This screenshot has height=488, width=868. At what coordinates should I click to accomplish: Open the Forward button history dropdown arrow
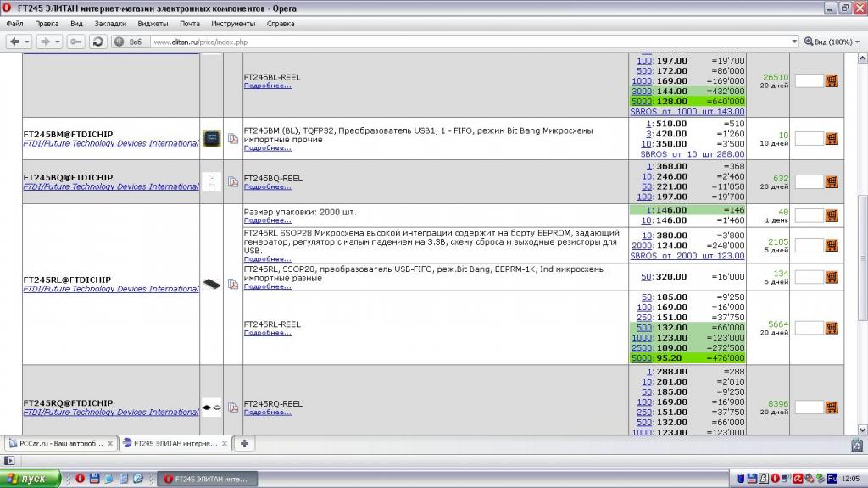[58, 42]
